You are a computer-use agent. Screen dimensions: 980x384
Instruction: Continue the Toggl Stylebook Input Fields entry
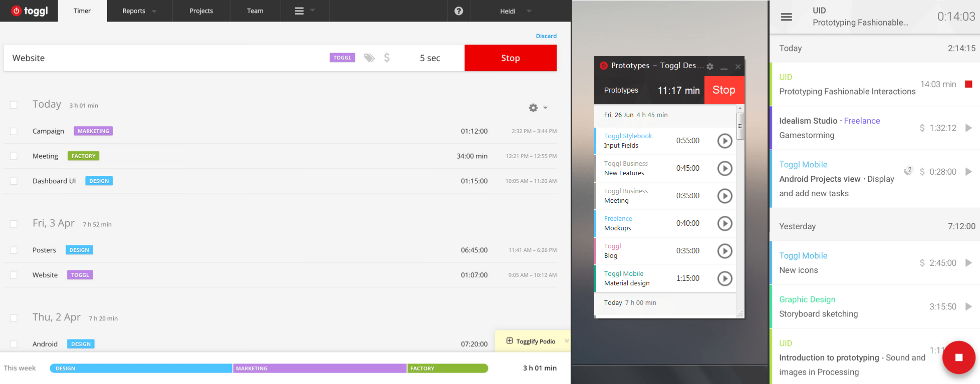[724, 141]
